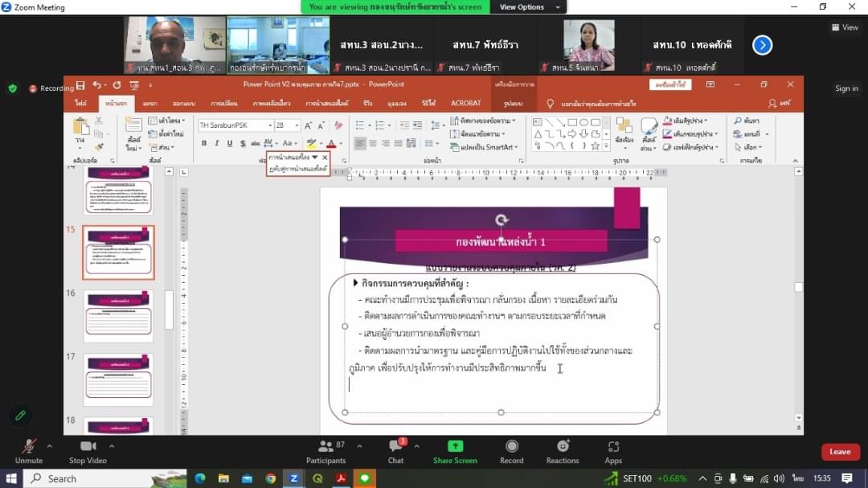The width and height of the screenshot is (868, 488).
Task: Toggle text shadow formatting
Action: point(243,143)
